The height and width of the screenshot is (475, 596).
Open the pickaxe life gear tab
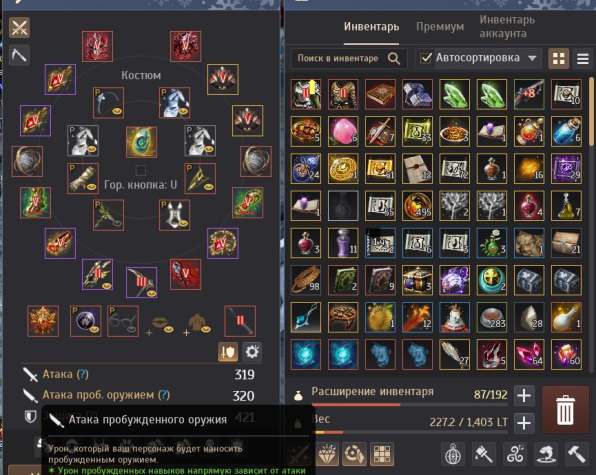coord(19,55)
